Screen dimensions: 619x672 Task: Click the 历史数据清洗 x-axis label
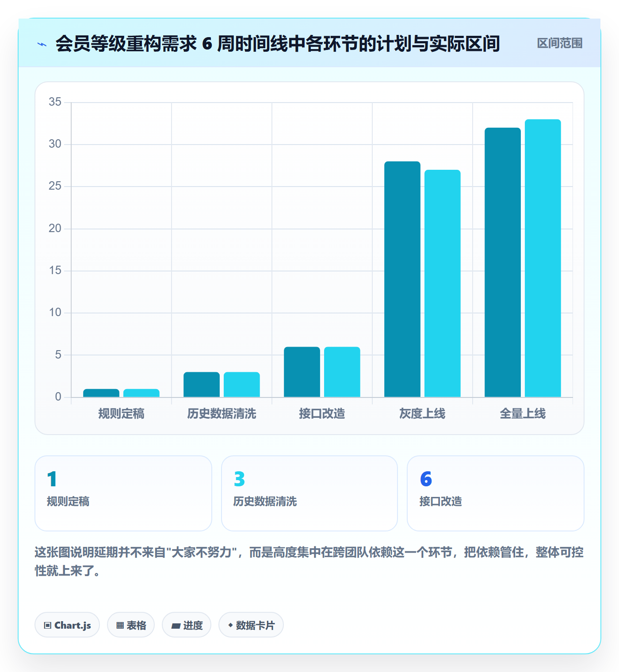coord(222,414)
